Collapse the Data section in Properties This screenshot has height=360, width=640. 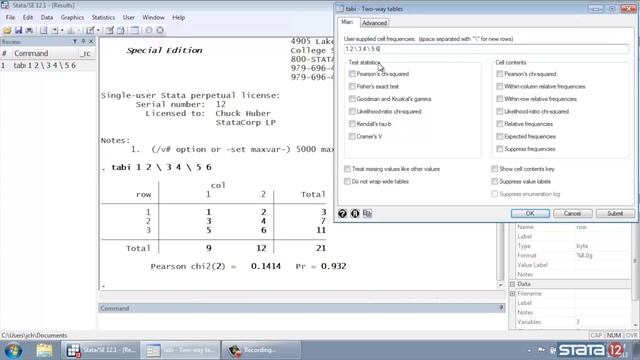click(512, 284)
